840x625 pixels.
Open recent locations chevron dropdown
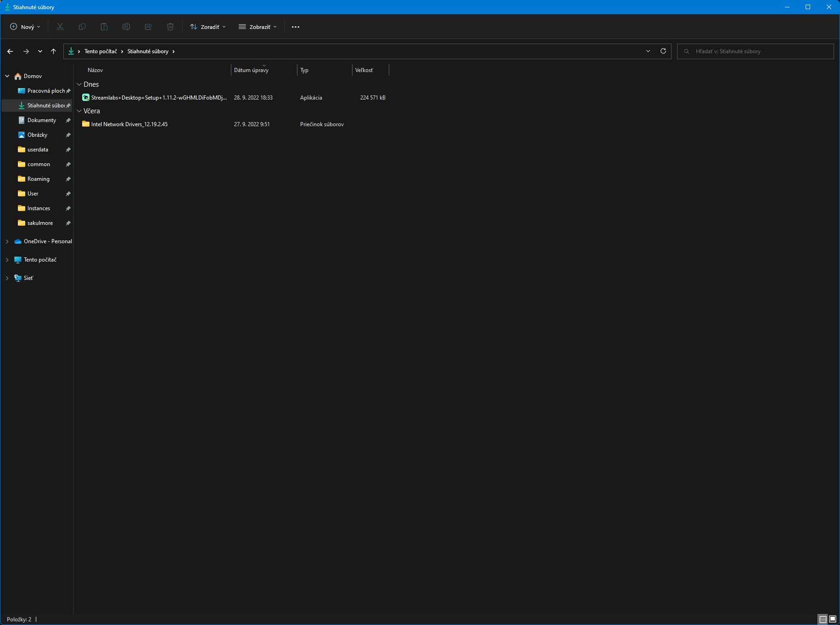point(40,51)
